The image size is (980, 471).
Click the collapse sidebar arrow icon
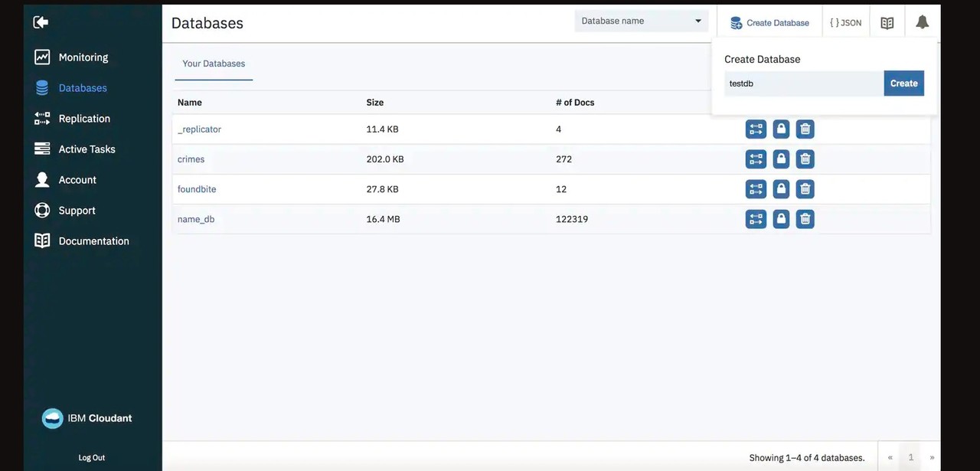coord(41,22)
